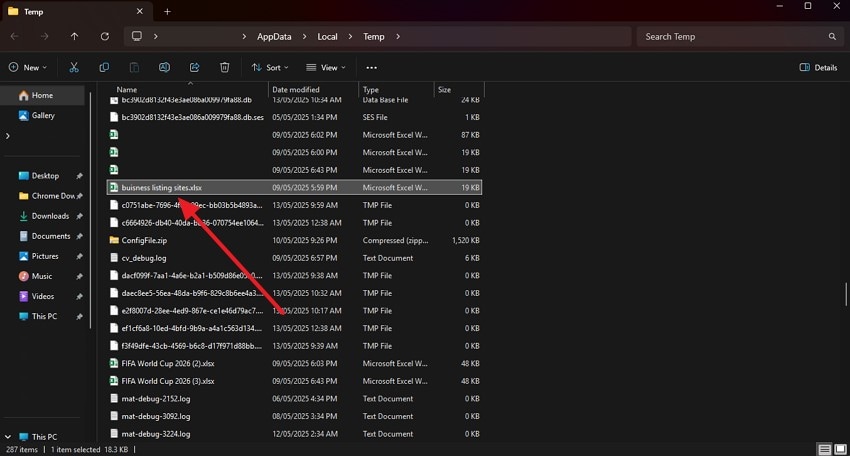Screen dimensions: 850x456
Task: Open Desktop quick access folder
Action: click(45, 176)
